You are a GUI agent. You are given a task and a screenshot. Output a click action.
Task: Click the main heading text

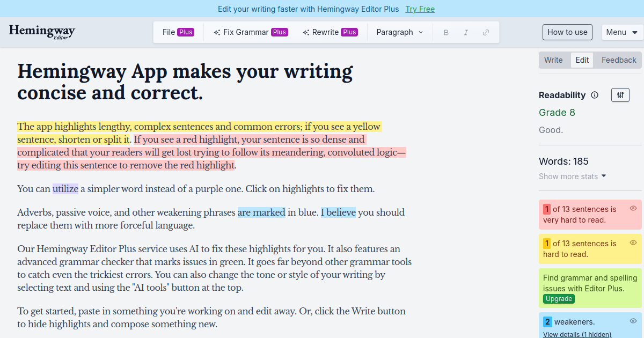pyautogui.click(x=185, y=82)
